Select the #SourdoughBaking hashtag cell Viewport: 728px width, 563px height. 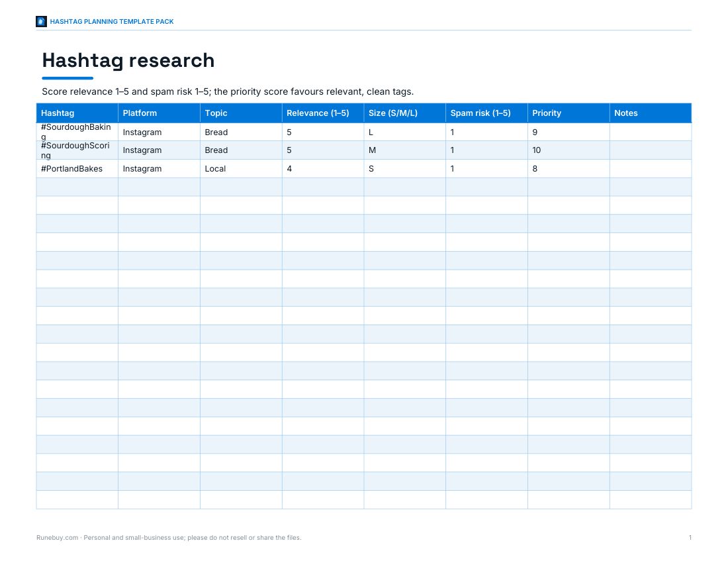tap(77, 132)
